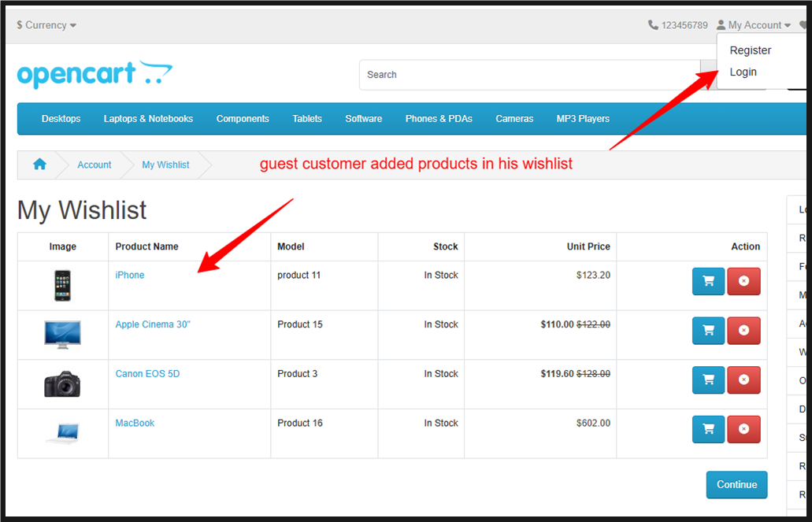This screenshot has width=812, height=522.
Task: Collapse the My Account dropdown
Action: pos(754,25)
